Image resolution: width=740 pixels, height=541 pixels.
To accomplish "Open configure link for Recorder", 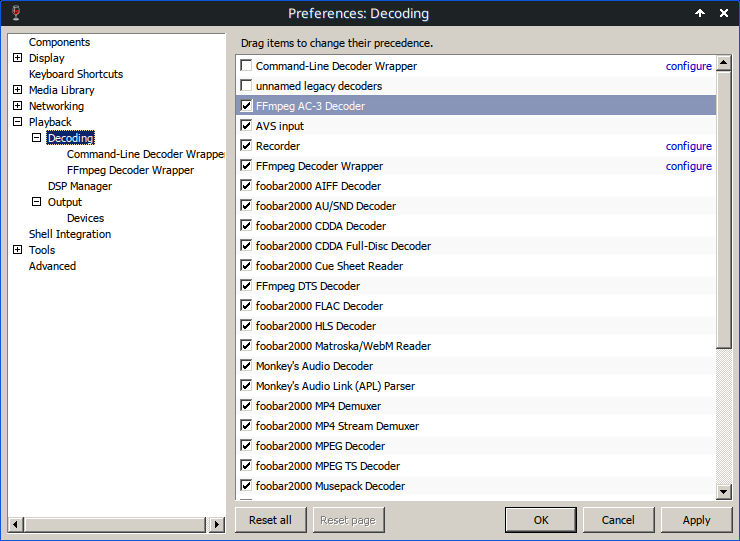I will [x=689, y=146].
